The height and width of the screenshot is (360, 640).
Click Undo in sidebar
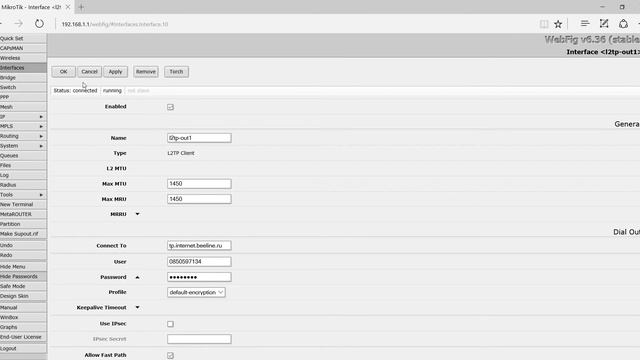click(x=23, y=245)
